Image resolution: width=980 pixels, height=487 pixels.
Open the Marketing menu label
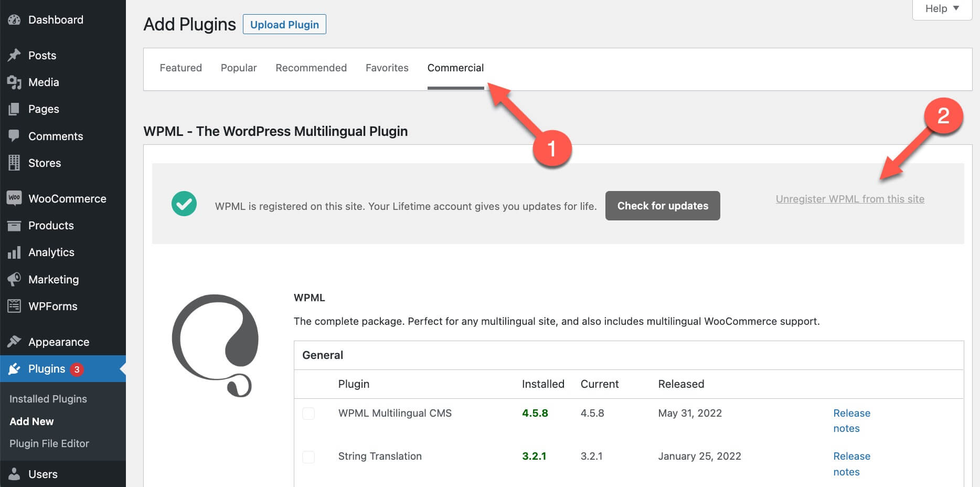(54, 280)
